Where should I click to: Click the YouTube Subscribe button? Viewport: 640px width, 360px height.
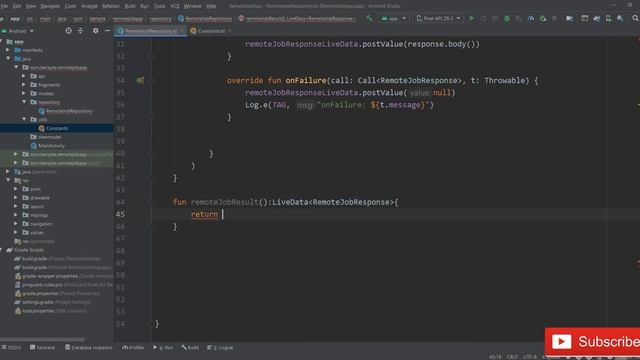pyautogui.click(x=592, y=341)
